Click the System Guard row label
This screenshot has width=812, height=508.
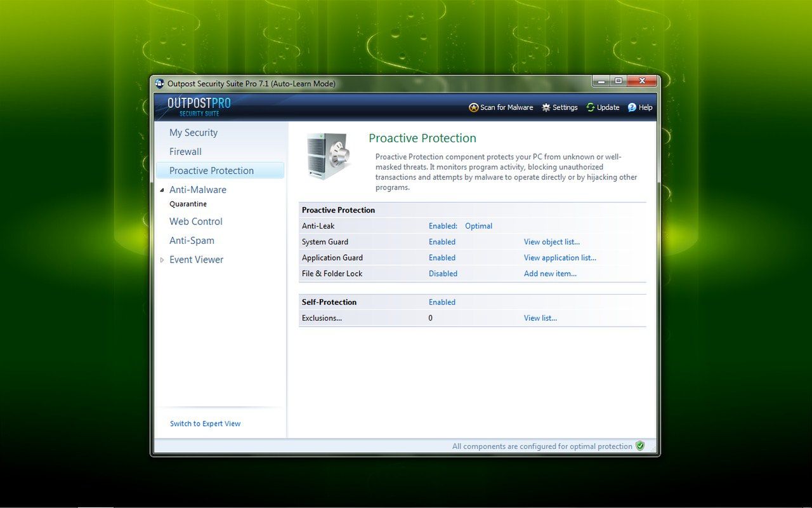click(325, 242)
